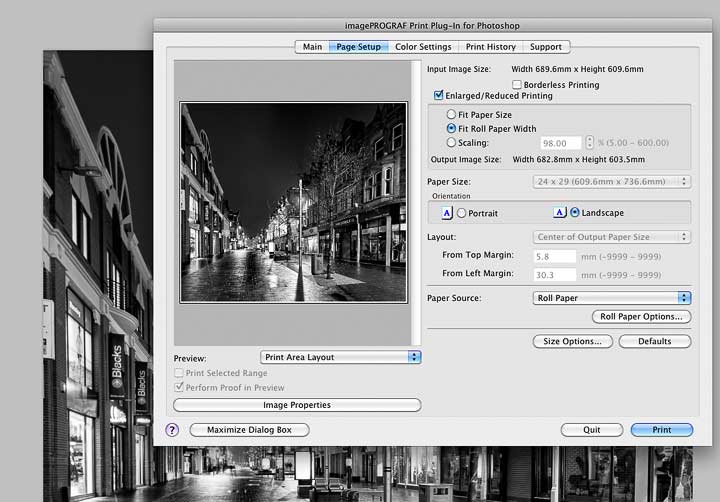Quit the print plug-in
The image size is (720, 502).
tap(591, 430)
